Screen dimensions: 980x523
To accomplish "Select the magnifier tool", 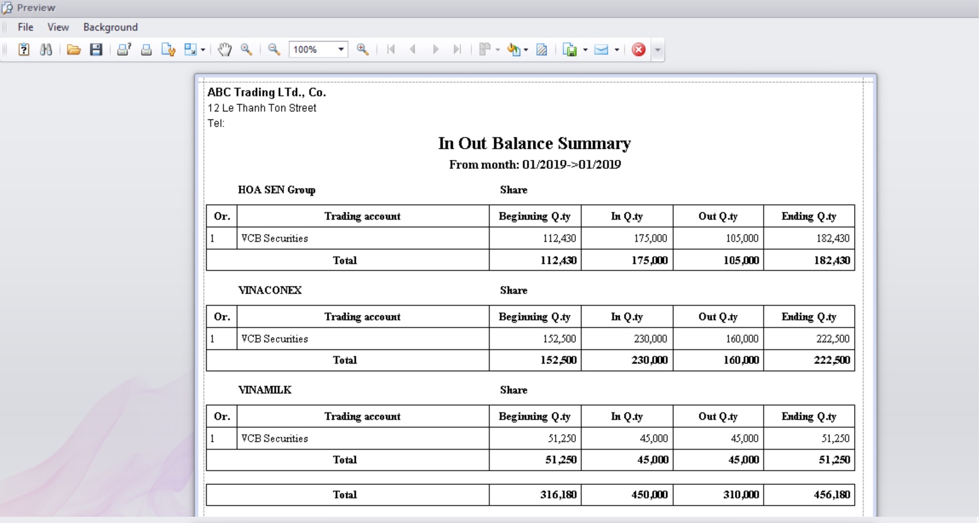I will 246,49.
